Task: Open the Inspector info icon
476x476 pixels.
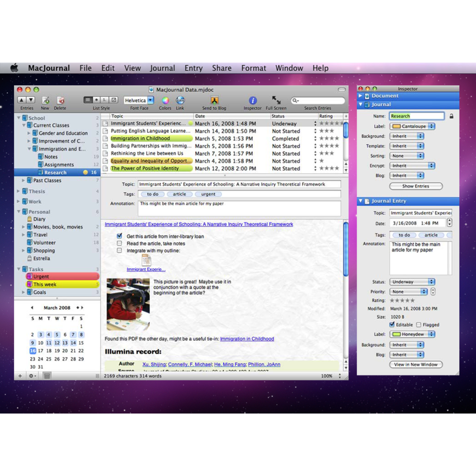Action: click(253, 100)
